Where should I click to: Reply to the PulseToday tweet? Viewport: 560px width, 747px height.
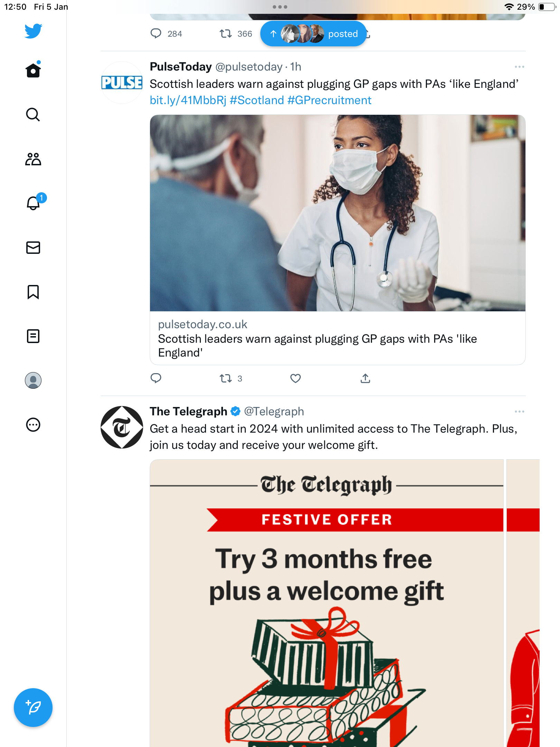pyautogui.click(x=156, y=379)
